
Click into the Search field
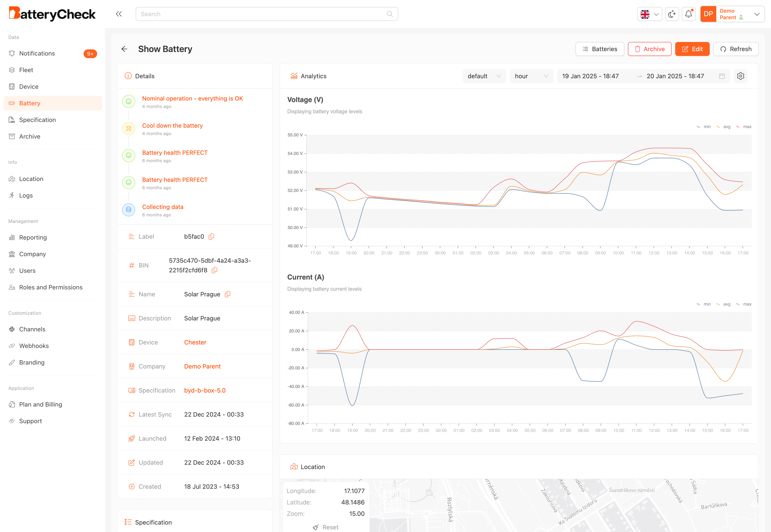click(x=264, y=14)
